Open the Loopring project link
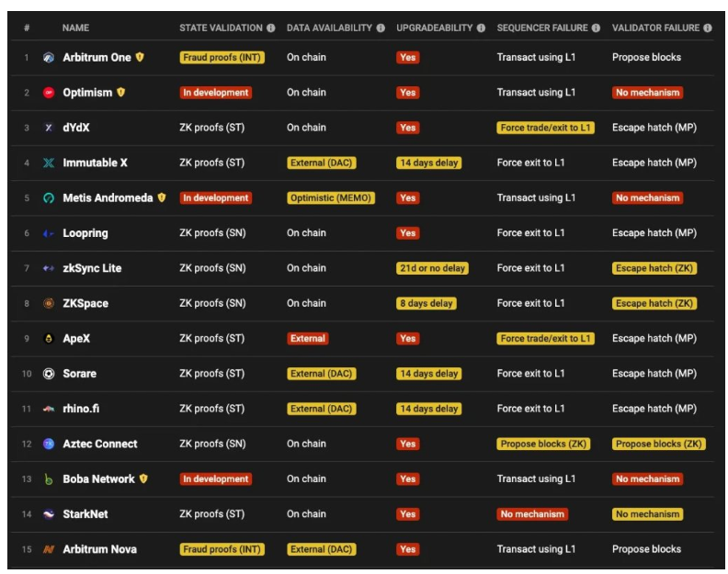The image size is (728, 574). point(85,233)
